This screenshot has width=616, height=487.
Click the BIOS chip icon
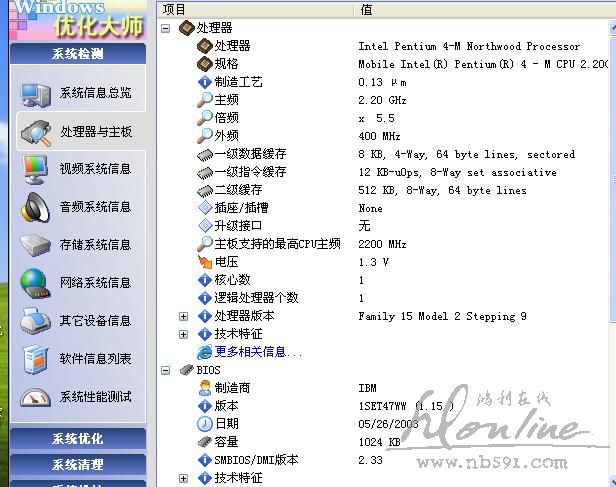coord(187,370)
